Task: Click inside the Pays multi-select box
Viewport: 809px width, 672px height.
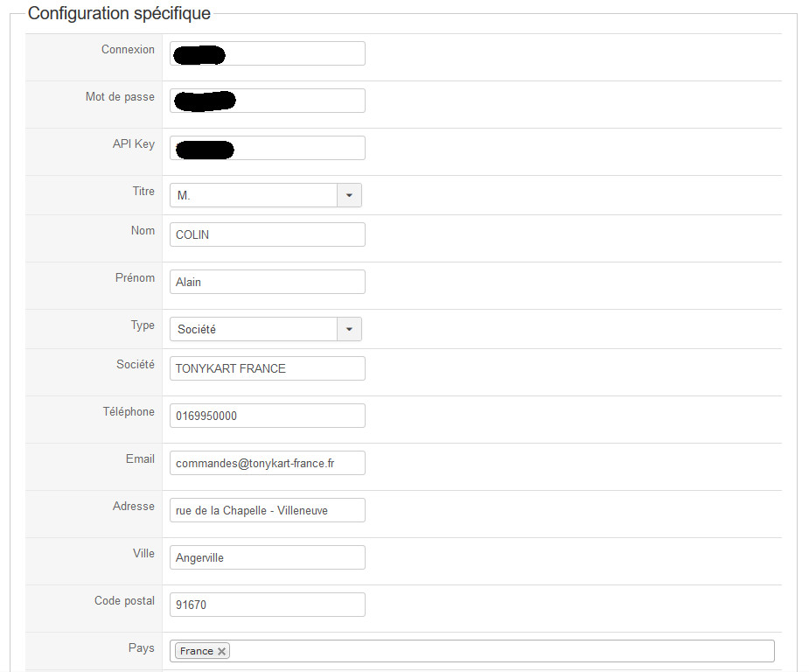Action: [499, 651]
